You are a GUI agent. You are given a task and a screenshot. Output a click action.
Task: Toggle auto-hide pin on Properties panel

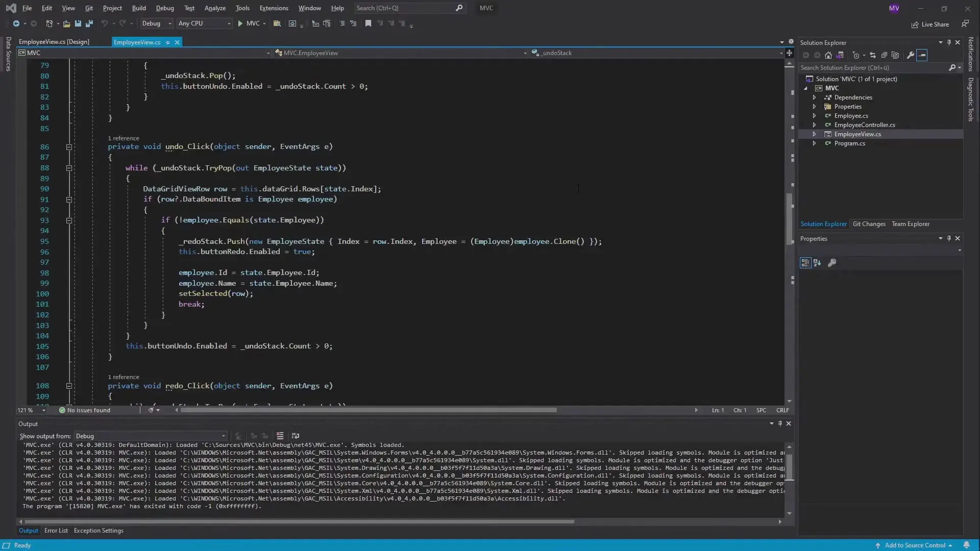tap(949, 238)
